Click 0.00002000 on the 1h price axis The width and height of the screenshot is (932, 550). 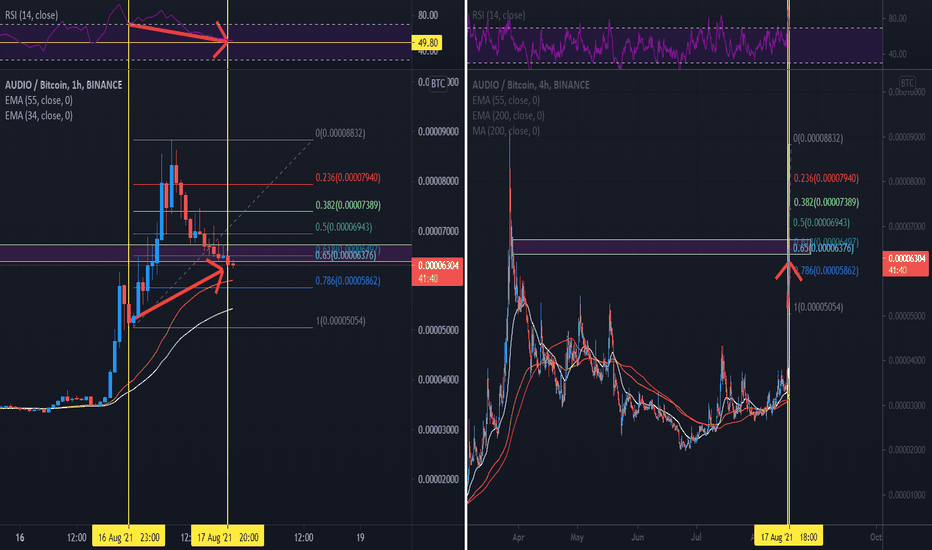tap(438, 479)
